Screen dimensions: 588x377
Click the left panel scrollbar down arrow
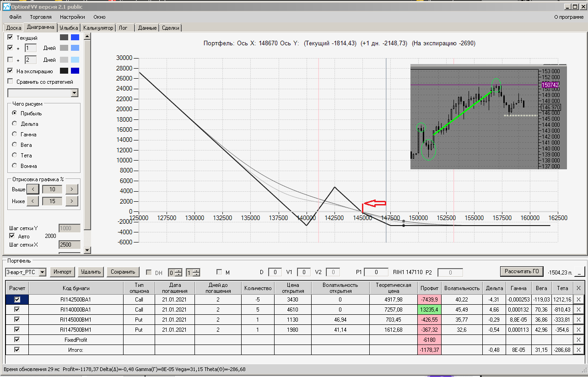coord(88,250)
